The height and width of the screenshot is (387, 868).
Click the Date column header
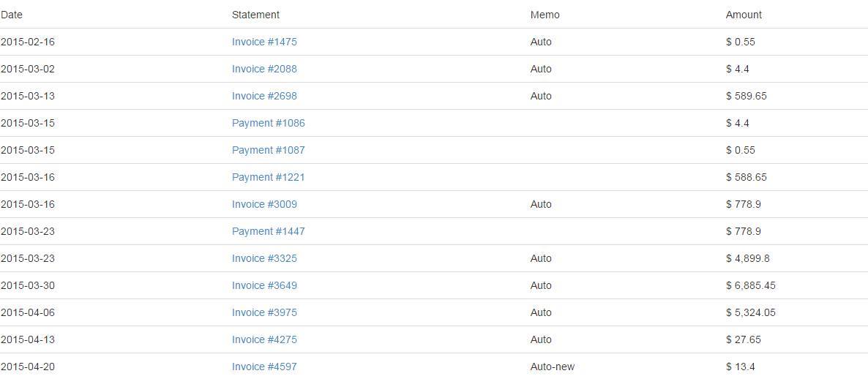point(11,15)
